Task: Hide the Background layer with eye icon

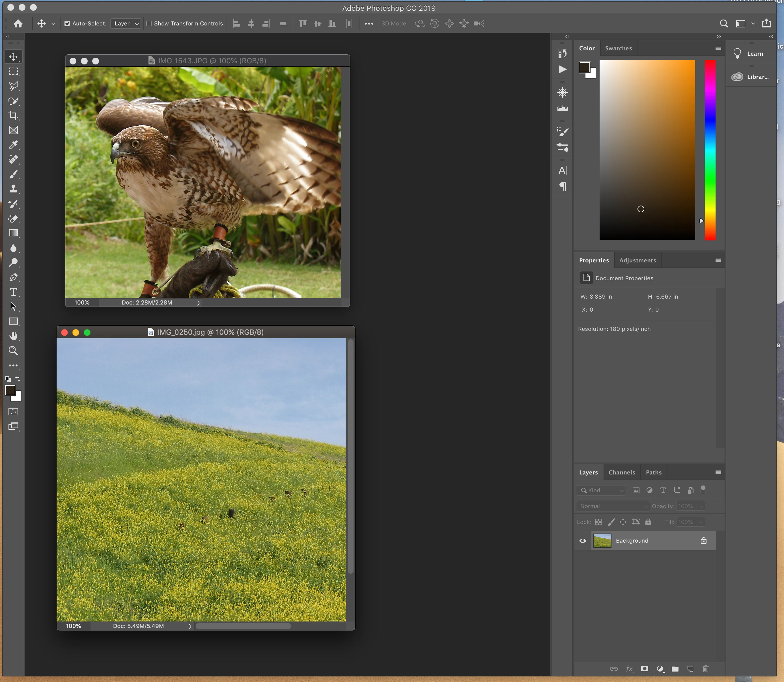Action: (x=582, y=540)
